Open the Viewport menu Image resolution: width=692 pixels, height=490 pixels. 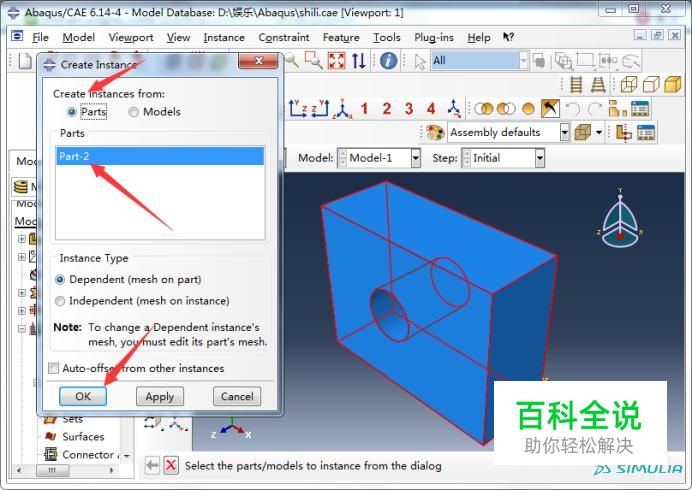[131, 38]
